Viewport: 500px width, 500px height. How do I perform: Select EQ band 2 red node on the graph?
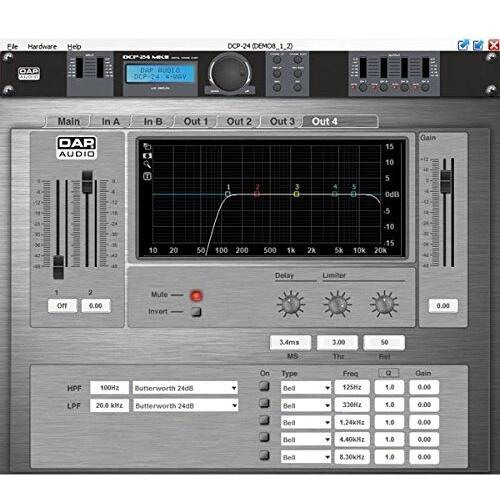[x=257, y=194]
